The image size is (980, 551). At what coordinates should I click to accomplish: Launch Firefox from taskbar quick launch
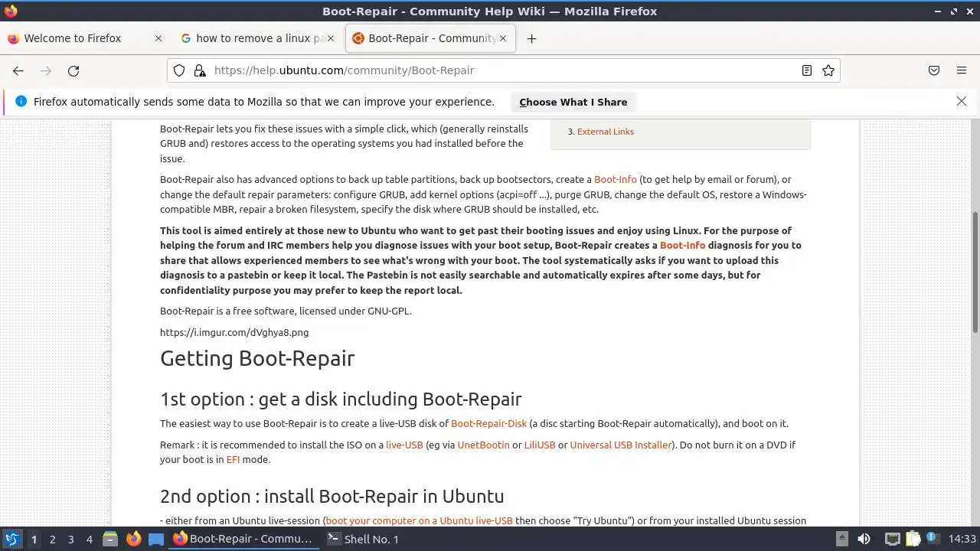(133, 539)
